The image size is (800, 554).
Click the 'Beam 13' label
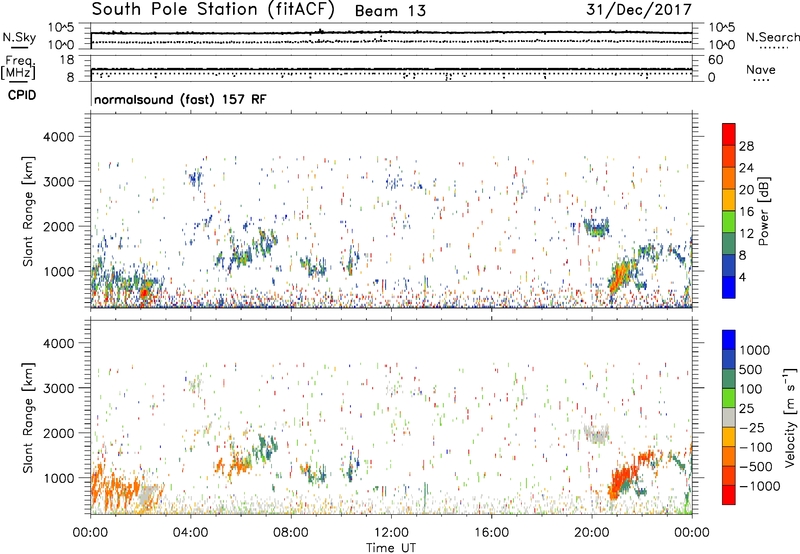click(x=390, y=11)
